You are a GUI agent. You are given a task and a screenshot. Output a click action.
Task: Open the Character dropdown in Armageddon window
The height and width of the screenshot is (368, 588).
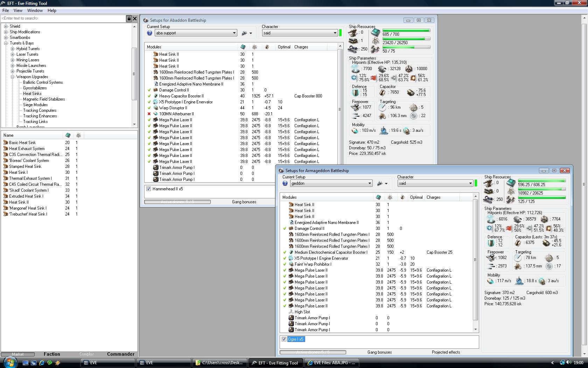click(470, 183)
